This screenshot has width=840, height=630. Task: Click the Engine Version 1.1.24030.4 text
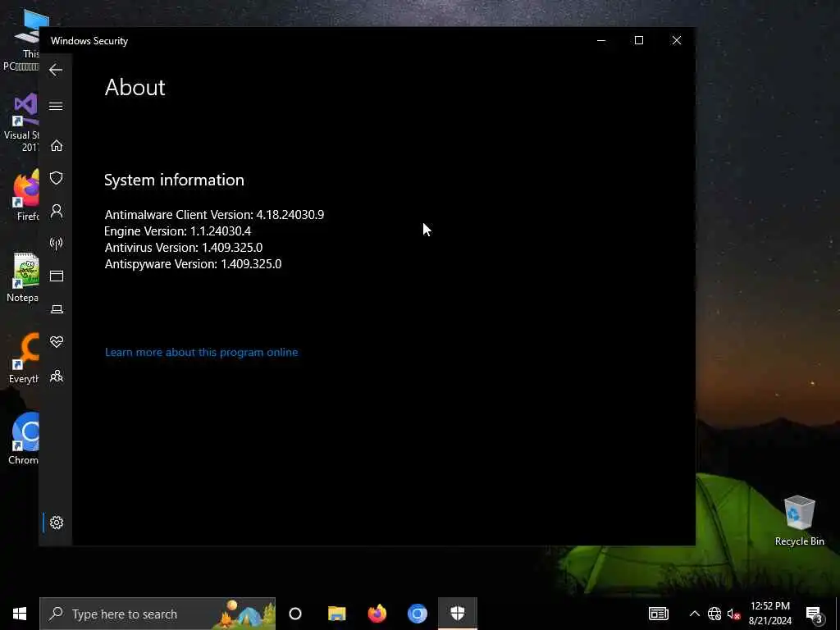pos(177,231)
